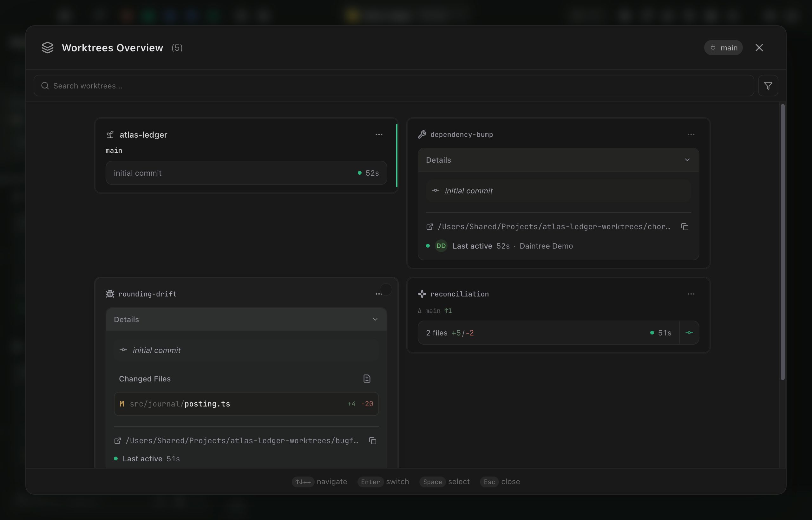812x520 pixels.
Task: Click the reconciliation main ↑1 indicator
Action: click(435, 311)
